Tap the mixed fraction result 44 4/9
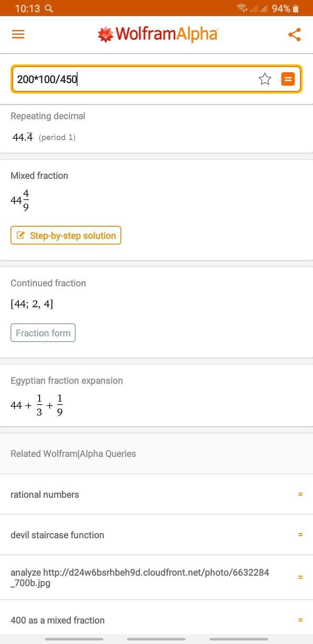The width and height of the screenshot is (313, 644). pos(20,200)
